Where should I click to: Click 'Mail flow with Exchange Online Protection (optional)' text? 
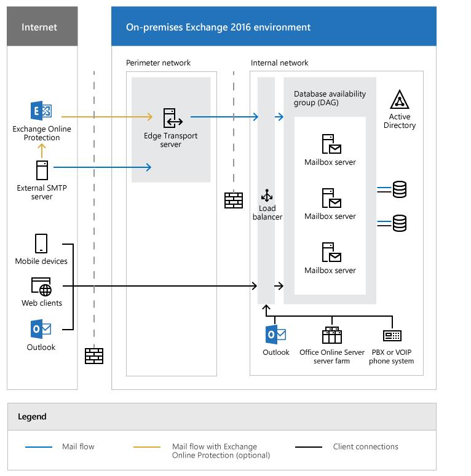pyautogui.click(x=221, y=451)
